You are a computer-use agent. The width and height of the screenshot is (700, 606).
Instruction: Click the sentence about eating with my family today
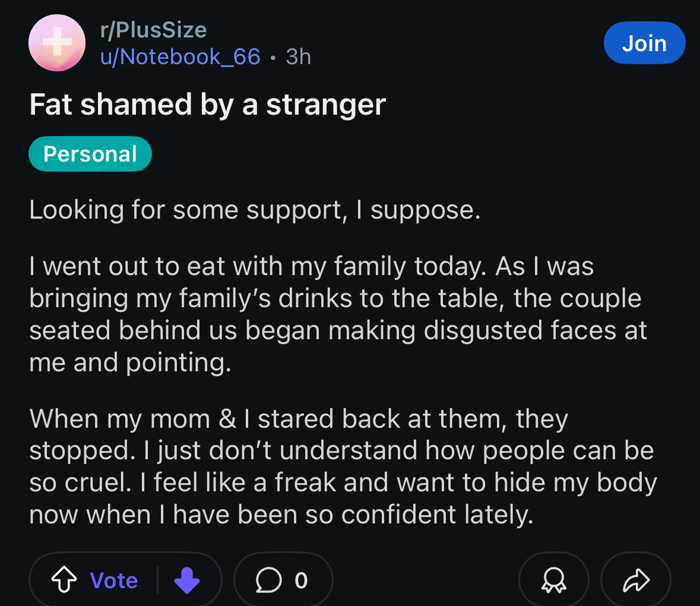coord(258,266)
